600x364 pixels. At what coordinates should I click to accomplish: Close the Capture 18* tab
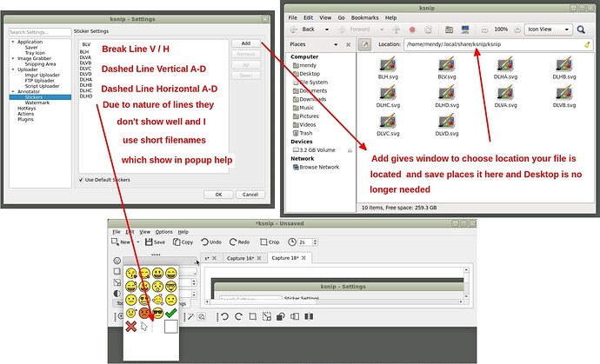[x=303, y=258]
